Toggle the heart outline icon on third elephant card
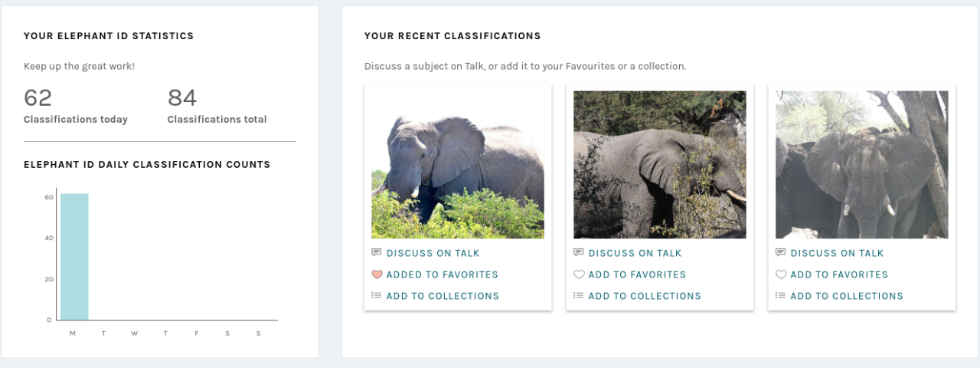Image resolution: width=980 pixels, height=368 pixels. pos(780,274)
